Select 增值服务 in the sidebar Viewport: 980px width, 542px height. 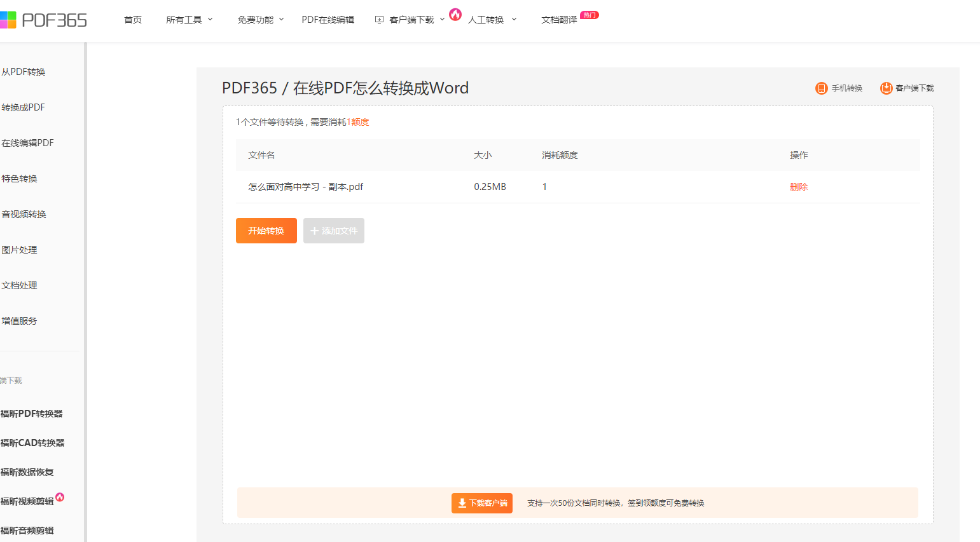click(x=20, y=321)
